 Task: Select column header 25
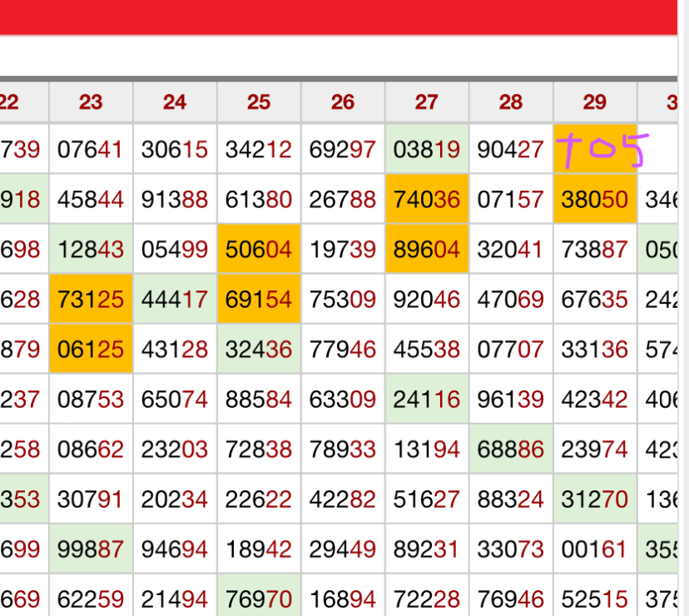[259, 102]
